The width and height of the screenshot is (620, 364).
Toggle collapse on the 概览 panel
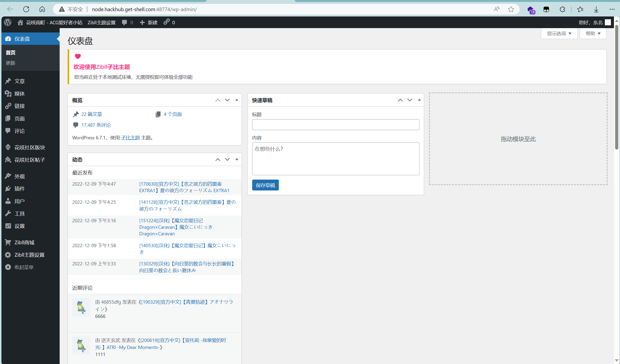237,100
